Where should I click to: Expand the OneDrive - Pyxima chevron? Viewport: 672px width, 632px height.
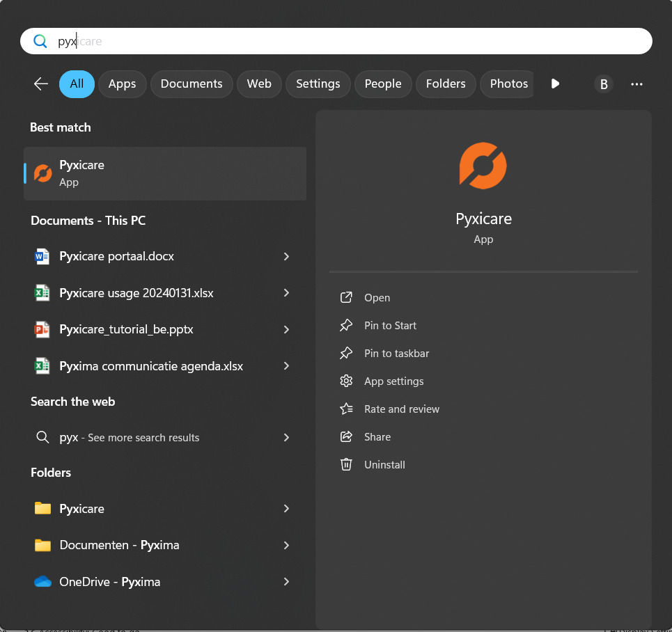click(x=286, y=582)
